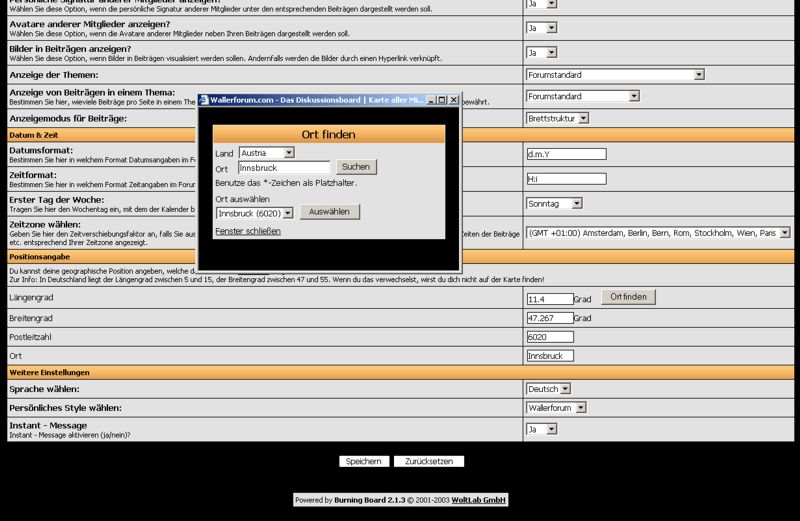Viewport: 800px width, 521px height.
Task: Close the Wallerforum.com popup window
Action: (x=454, y=100)
